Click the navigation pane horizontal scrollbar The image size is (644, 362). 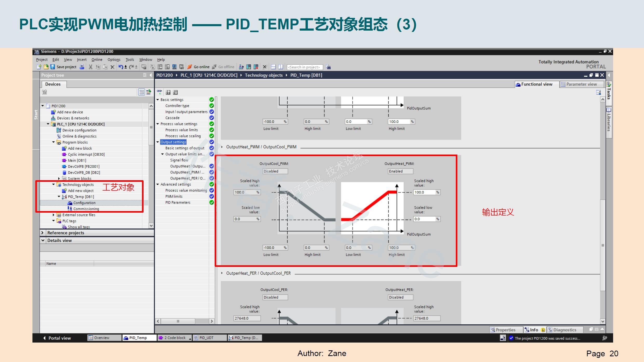tap(178, 321)
